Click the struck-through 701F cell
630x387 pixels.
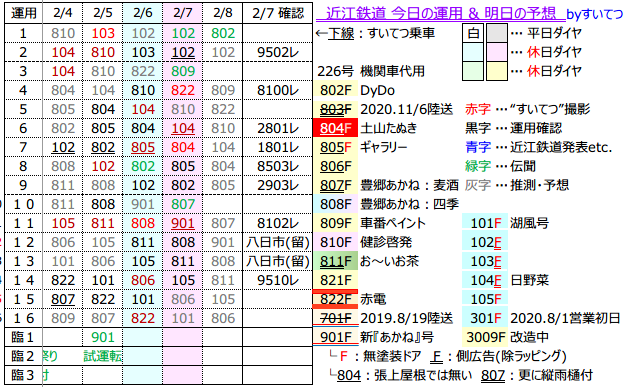point(335,319)
